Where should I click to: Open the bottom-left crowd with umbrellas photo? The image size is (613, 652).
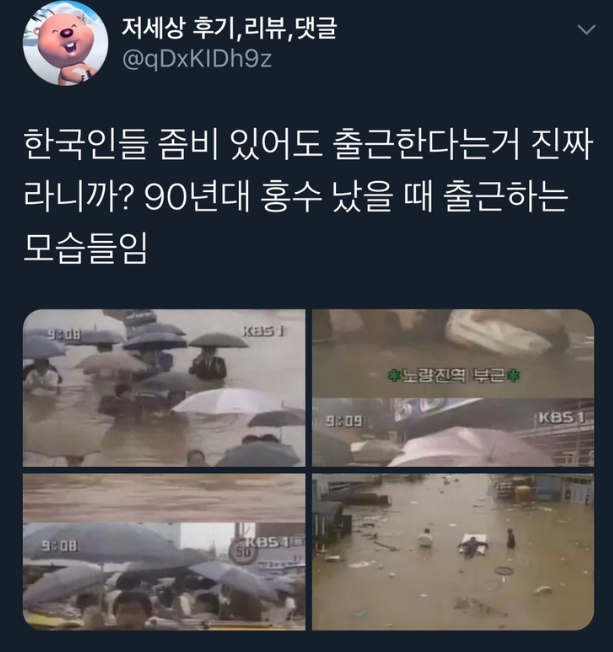point(164,552)
